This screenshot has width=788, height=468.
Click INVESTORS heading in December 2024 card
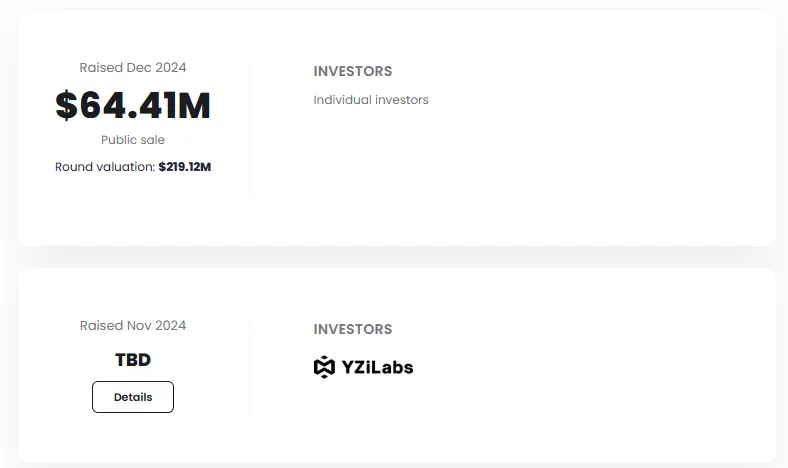click(353, 71)
